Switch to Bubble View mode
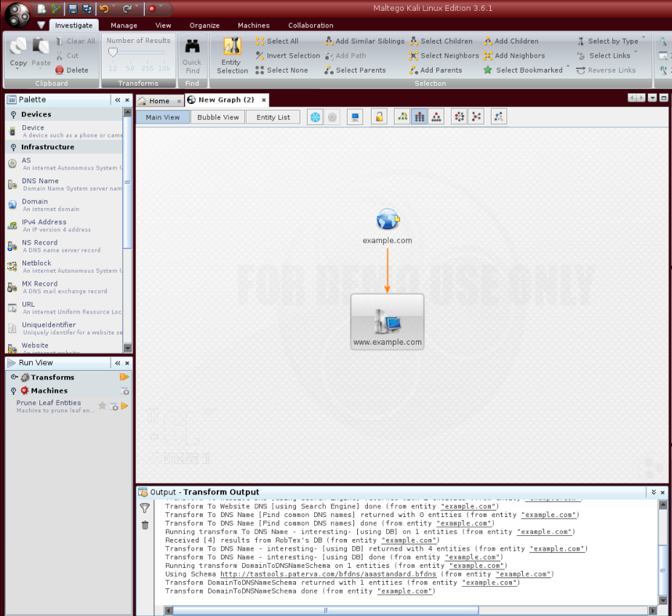This screenshot has width=672, height=616. click(x=218, y=117)
